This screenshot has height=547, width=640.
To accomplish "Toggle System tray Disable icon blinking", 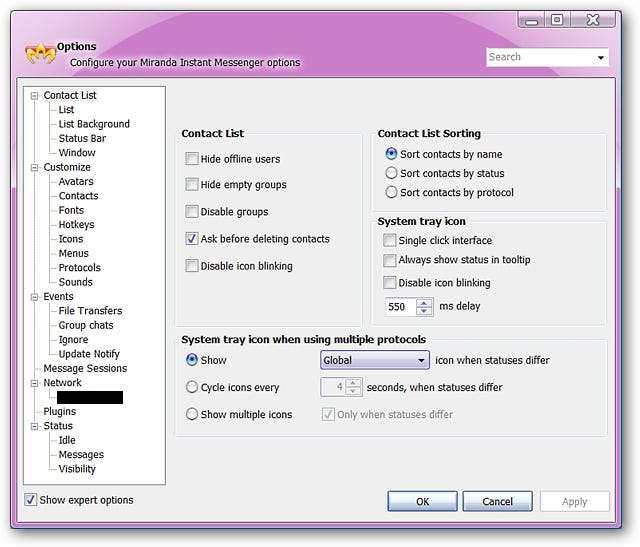I will click(x=390, y=282).
